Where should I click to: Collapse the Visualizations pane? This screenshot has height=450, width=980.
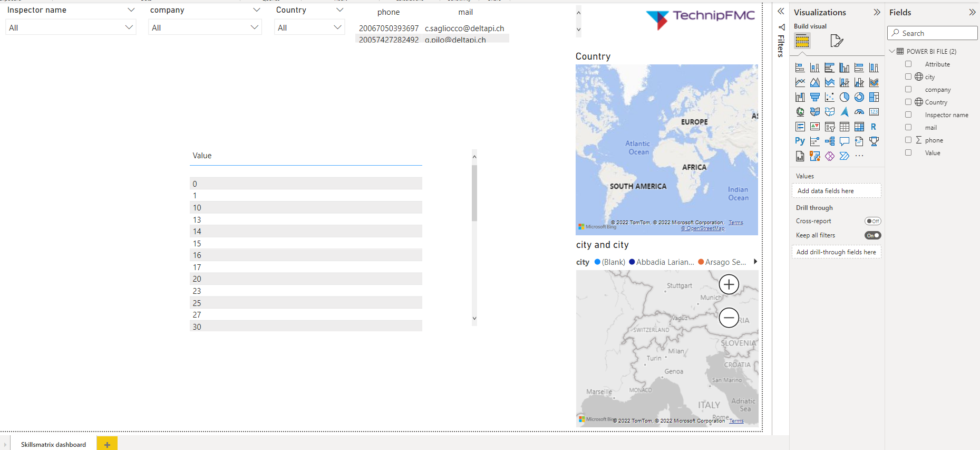click(x=877, y=12)
